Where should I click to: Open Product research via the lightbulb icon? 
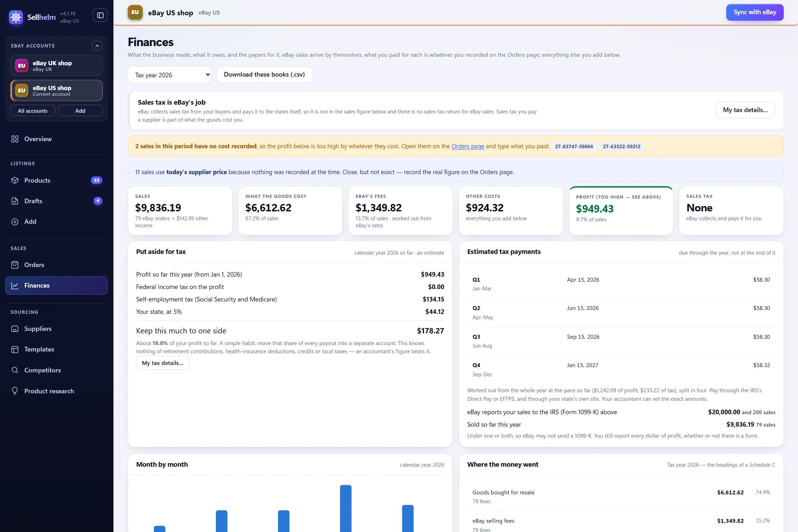(x=15, y=391)
